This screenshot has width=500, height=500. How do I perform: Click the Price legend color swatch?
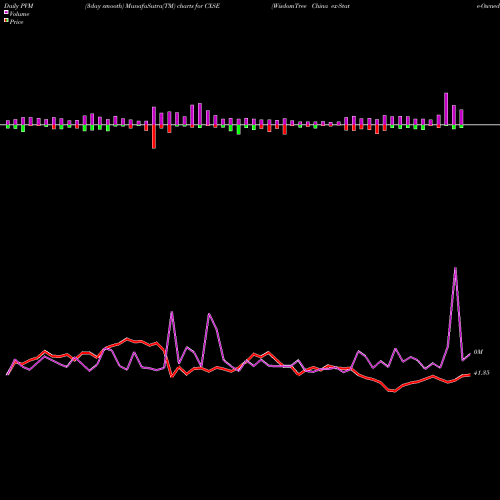6,21
